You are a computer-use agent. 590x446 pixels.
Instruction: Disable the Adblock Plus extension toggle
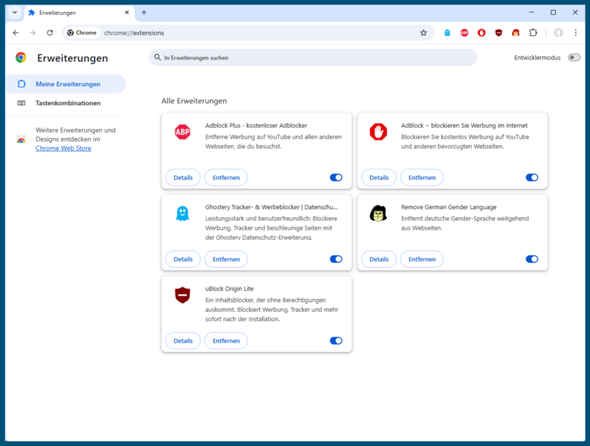point(336,177)
